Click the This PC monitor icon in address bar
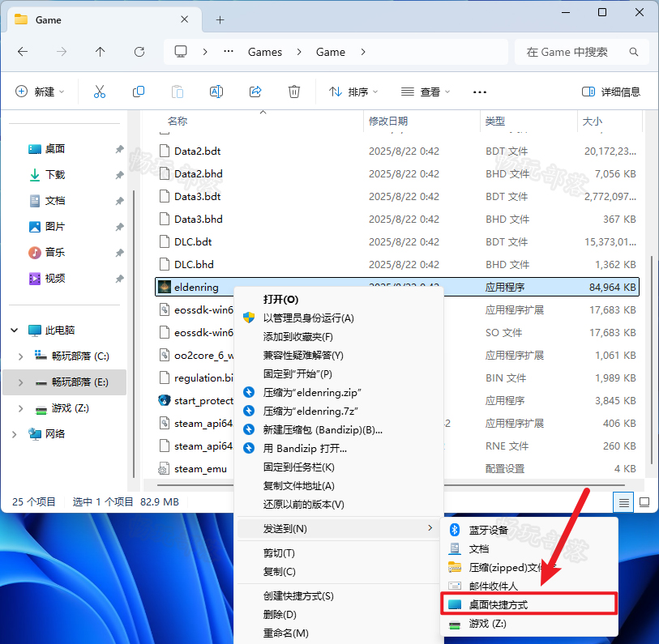This screenshot has height=644, width=659. [x=181, y=52]
